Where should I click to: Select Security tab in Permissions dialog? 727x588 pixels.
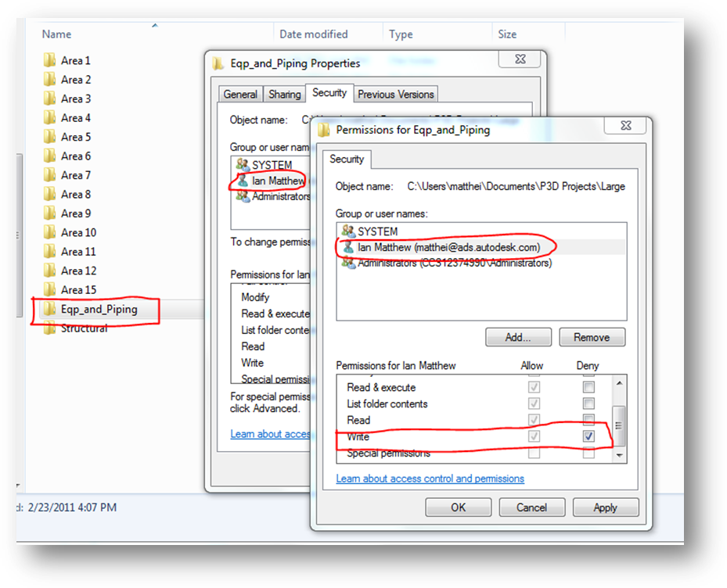click(x=347, y=159)
